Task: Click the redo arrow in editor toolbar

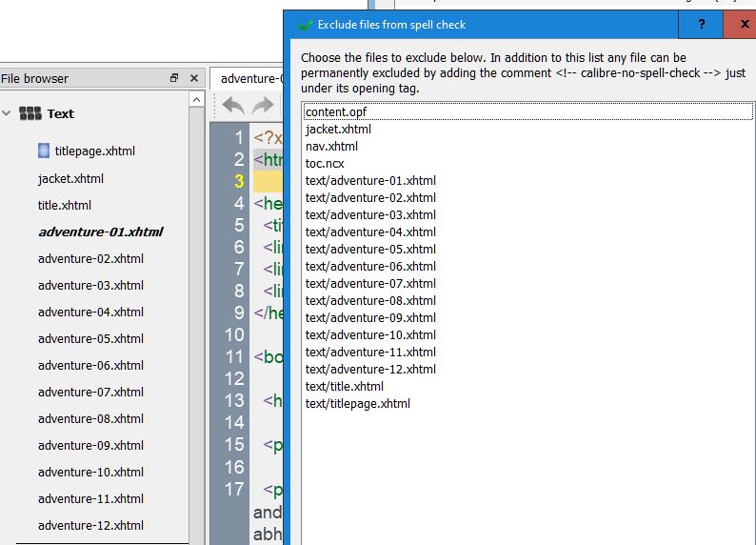Action: click(x=263, y=105)
